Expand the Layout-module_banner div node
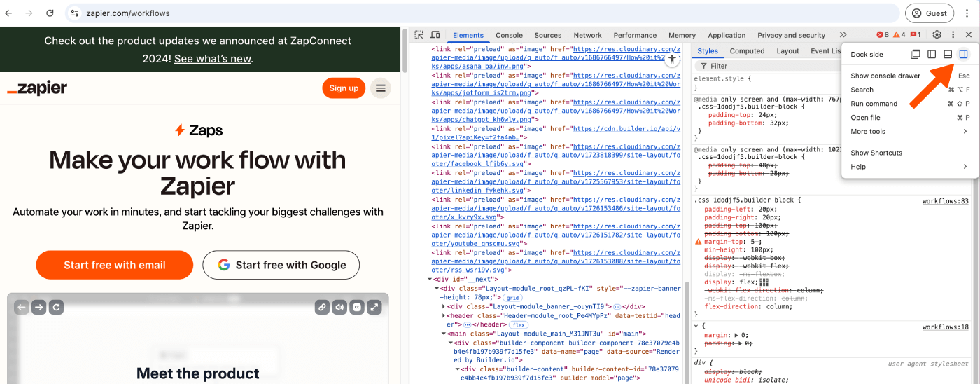Viewport: 980px width, 384px height. (x=444, y=306)
